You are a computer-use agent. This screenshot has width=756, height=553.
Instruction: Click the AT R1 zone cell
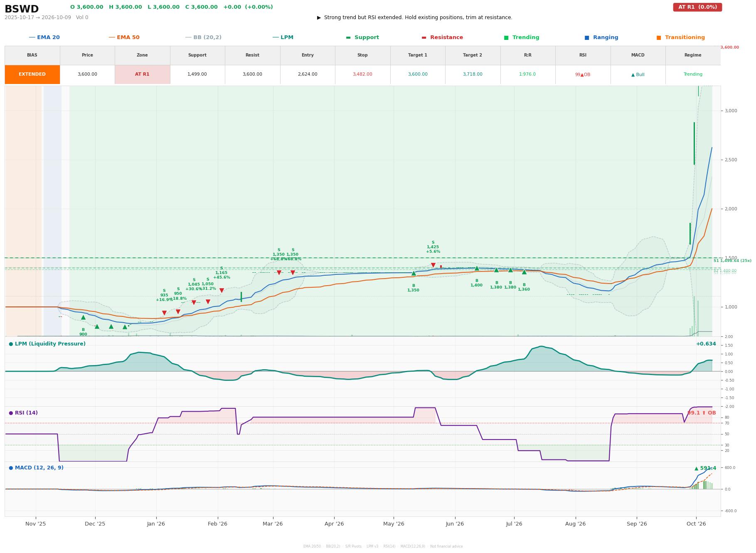[142, 74]
